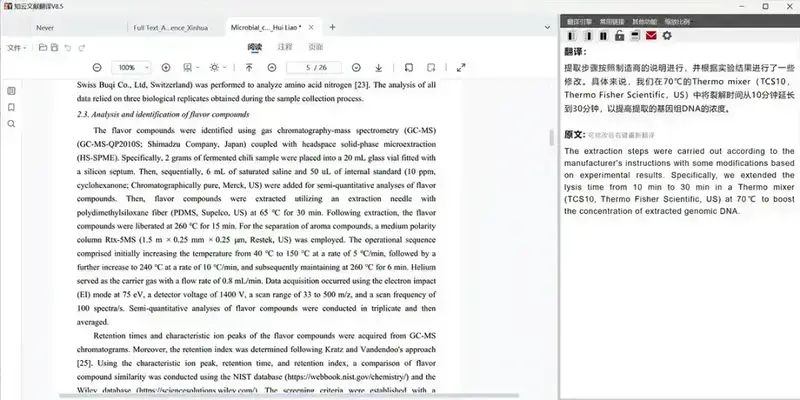
Task: Open translation settings gear icon
Action: point(667,36)
